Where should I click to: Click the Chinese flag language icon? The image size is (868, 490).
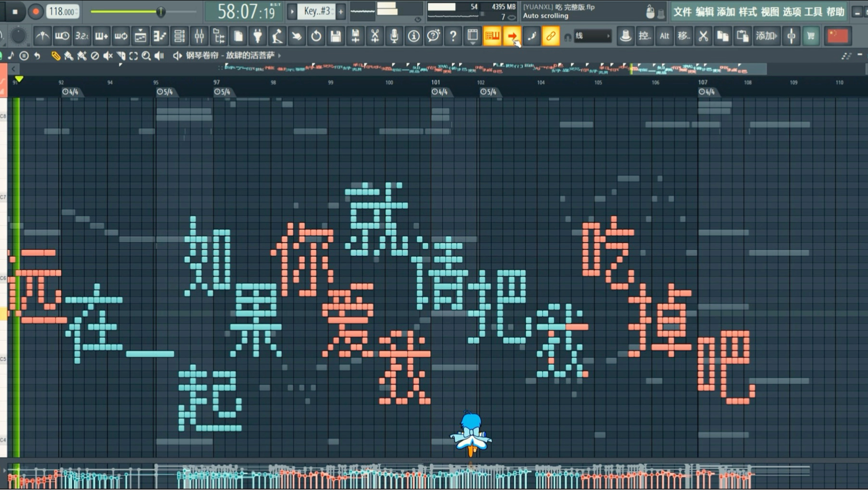click(x=837, y=36)
